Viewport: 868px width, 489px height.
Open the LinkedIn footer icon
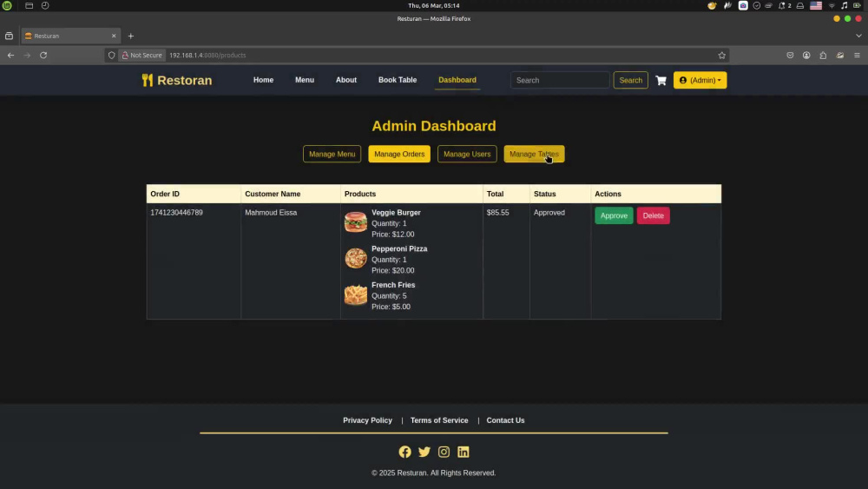point(464,452)
